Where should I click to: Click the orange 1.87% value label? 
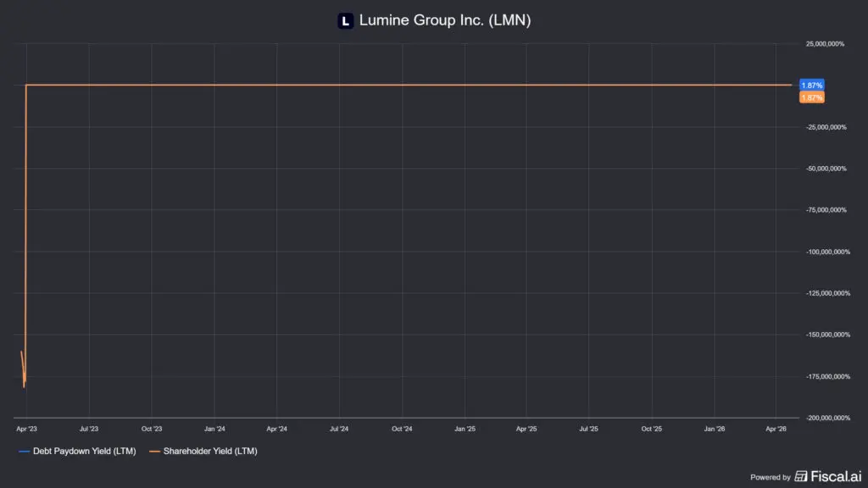pos(811,97)
